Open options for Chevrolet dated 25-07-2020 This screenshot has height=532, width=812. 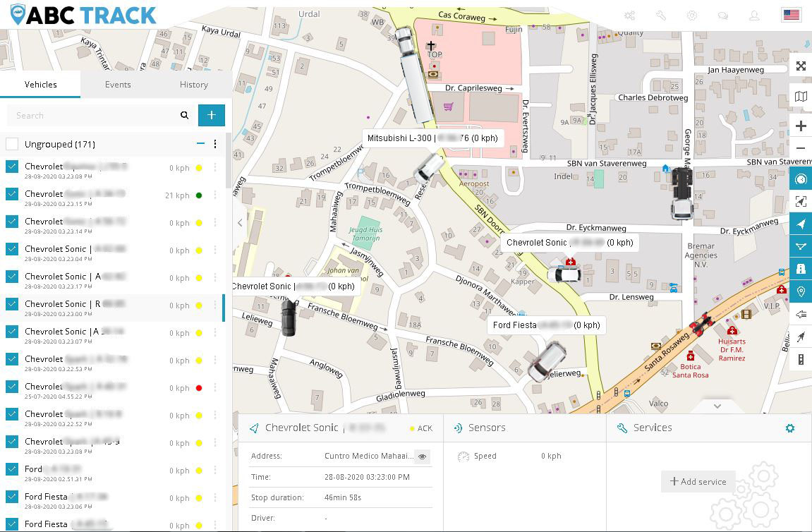click(215, 388)
